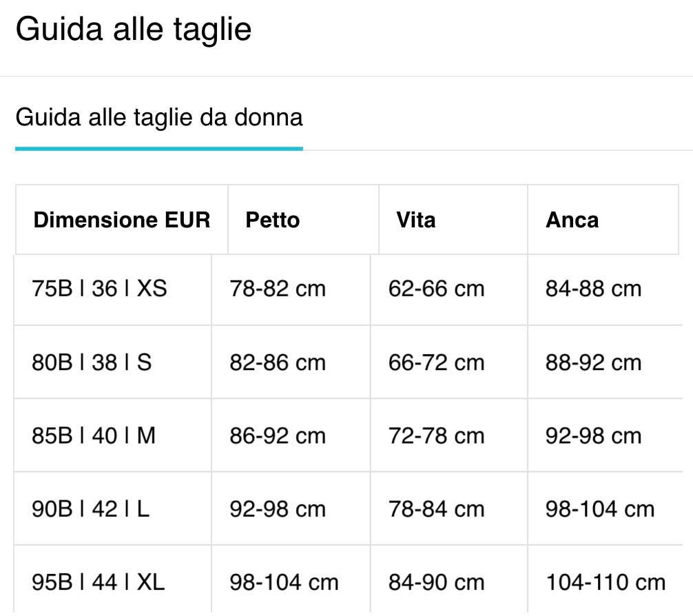Viewport: 693px width, 616px height.
Task: Click the 78-82 cm Petto cell
Action: (x=278, y=289)
